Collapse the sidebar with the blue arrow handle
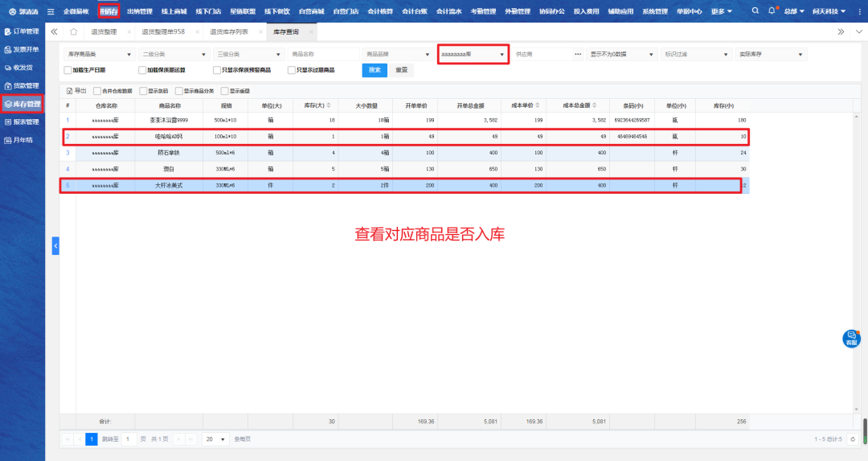The width and height of the screenshot is (868, 461). pos(55,245)
